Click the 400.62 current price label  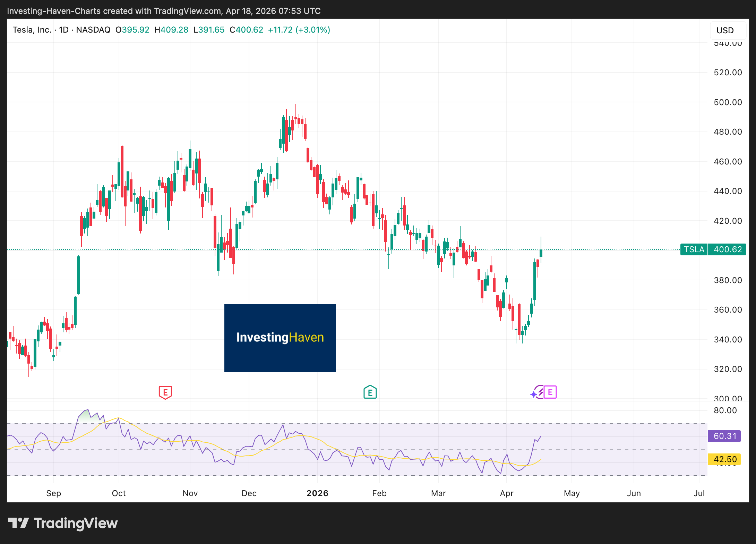click(x=727, y=249)
